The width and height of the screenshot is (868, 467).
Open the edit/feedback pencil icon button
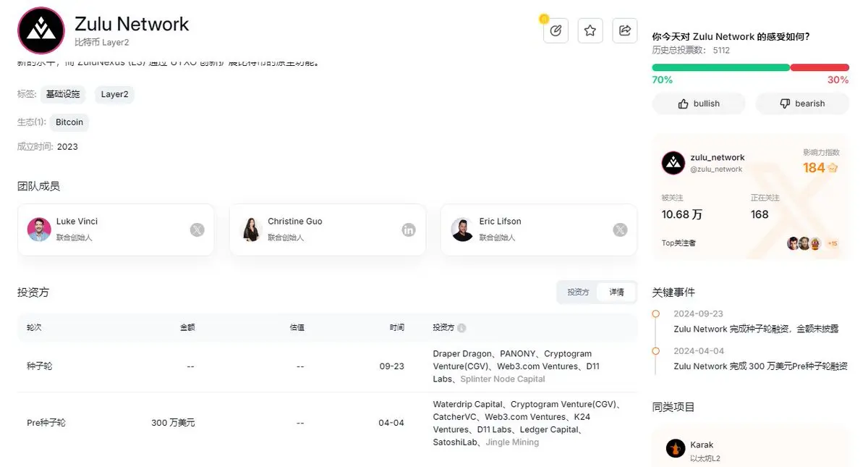point(556,30)
